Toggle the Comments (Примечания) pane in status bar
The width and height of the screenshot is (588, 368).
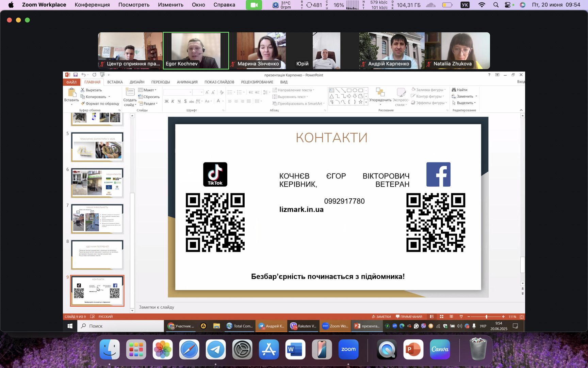point(409,317)
